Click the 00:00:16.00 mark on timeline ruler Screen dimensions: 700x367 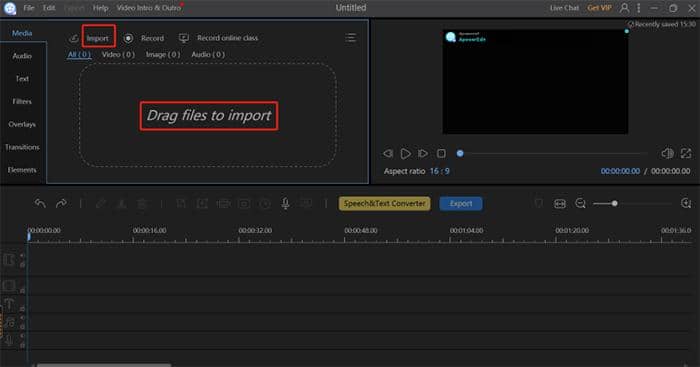tap(150, 230)
